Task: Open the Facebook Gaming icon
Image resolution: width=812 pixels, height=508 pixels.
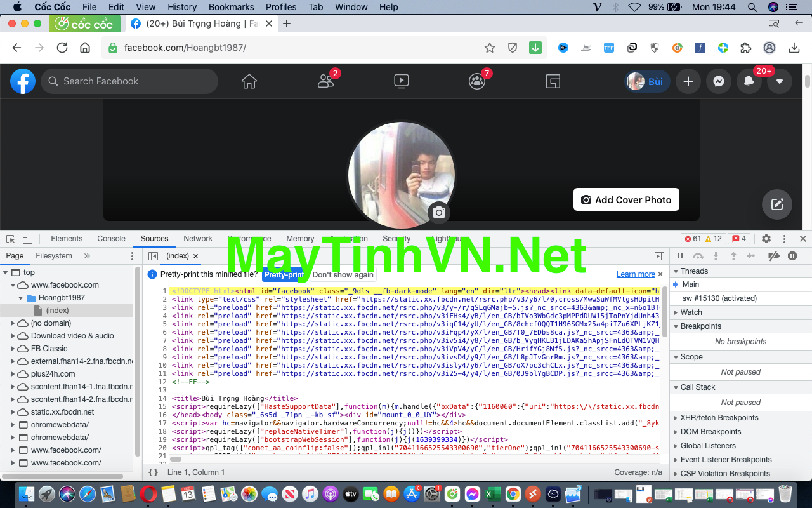Action: (553, 81)
